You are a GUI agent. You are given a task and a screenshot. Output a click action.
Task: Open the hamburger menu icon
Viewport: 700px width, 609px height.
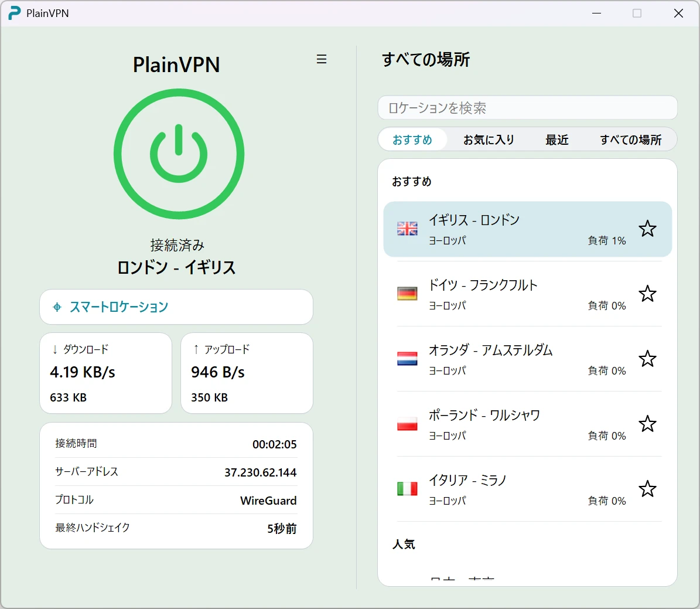point(322,59)
